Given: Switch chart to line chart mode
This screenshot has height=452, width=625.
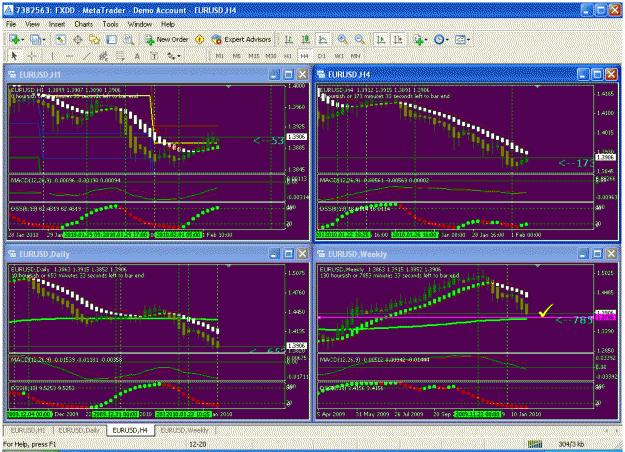Looking at the screenshot, I should click(323, 39).
